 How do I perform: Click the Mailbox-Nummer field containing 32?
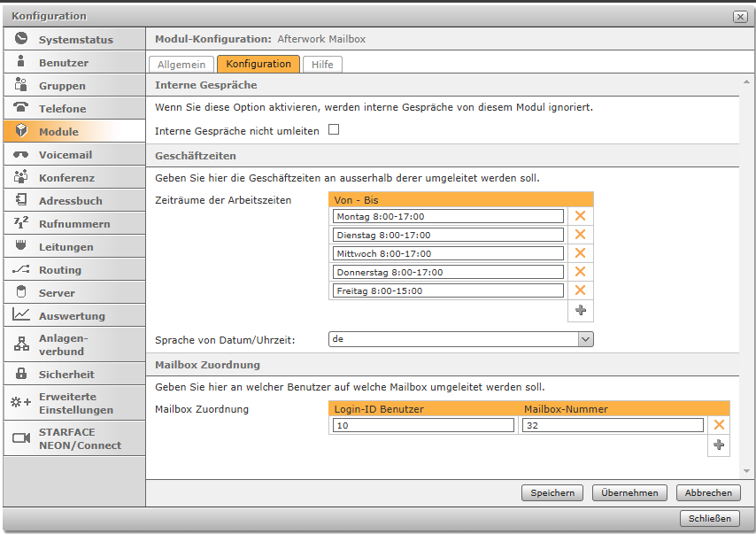[x=613, y=425]
